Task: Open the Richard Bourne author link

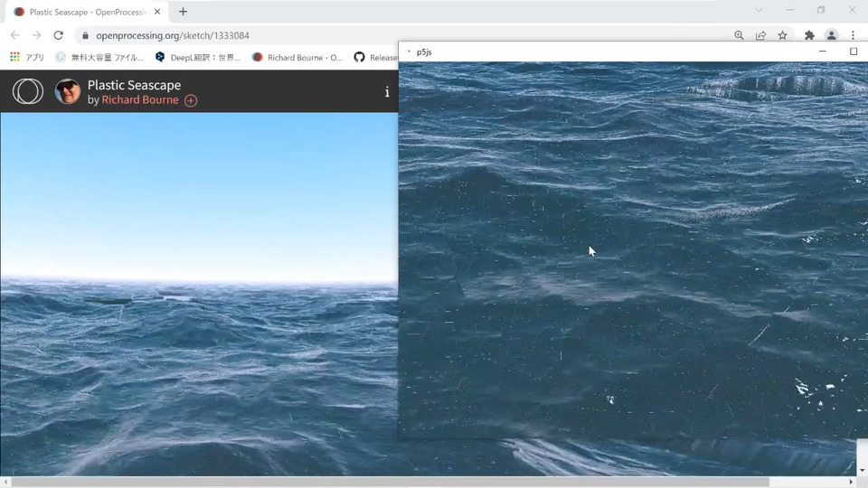Action: [140, 100]
